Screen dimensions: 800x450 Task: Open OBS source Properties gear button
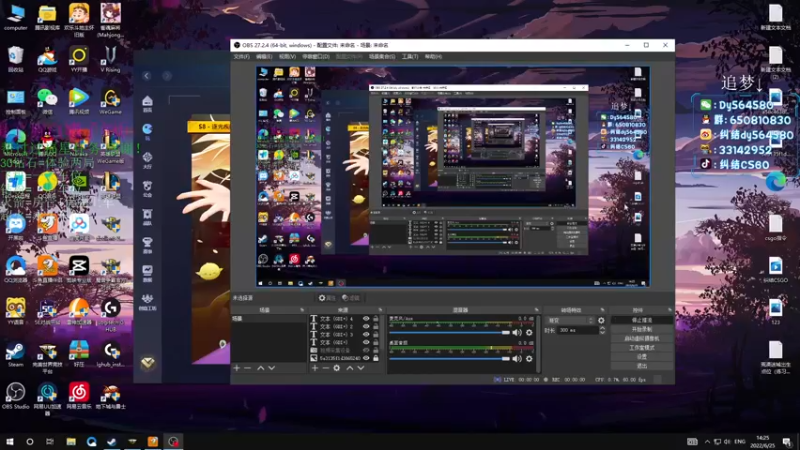tap(327, 298)
